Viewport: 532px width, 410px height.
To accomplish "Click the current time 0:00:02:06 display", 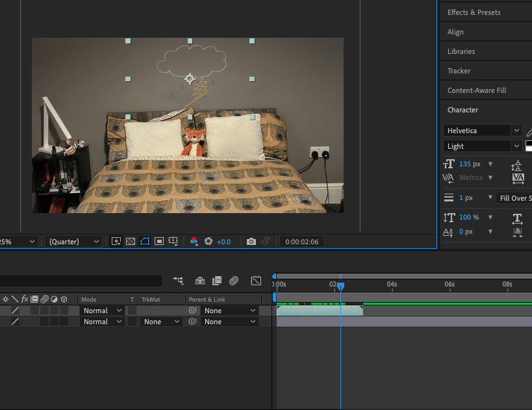I will coord(301,241).
